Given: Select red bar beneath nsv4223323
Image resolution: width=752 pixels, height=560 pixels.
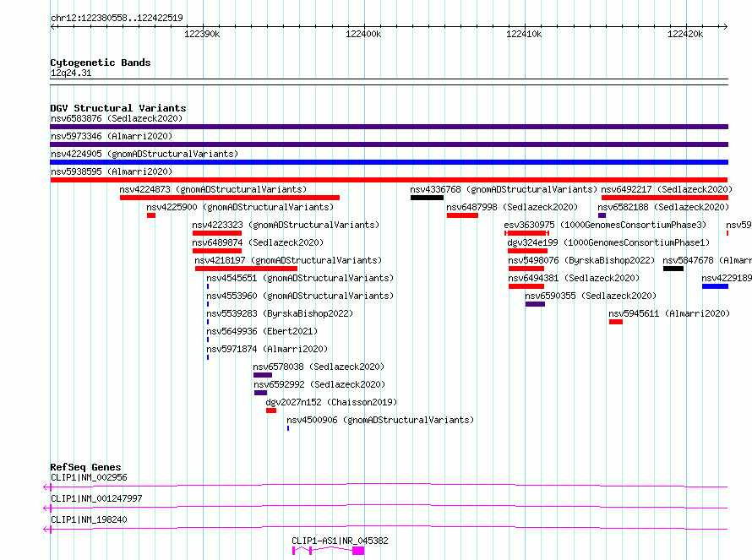Looking at the screenshot, I should [x=217, y=233].
